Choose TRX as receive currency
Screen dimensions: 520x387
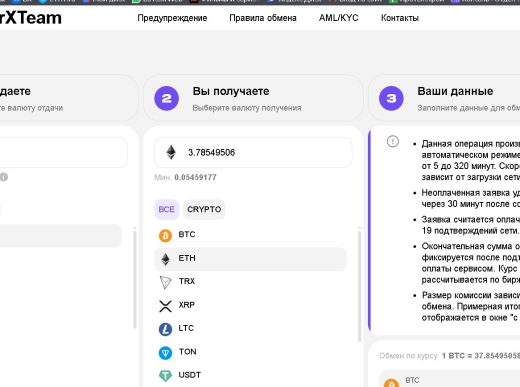coord(250,282)
